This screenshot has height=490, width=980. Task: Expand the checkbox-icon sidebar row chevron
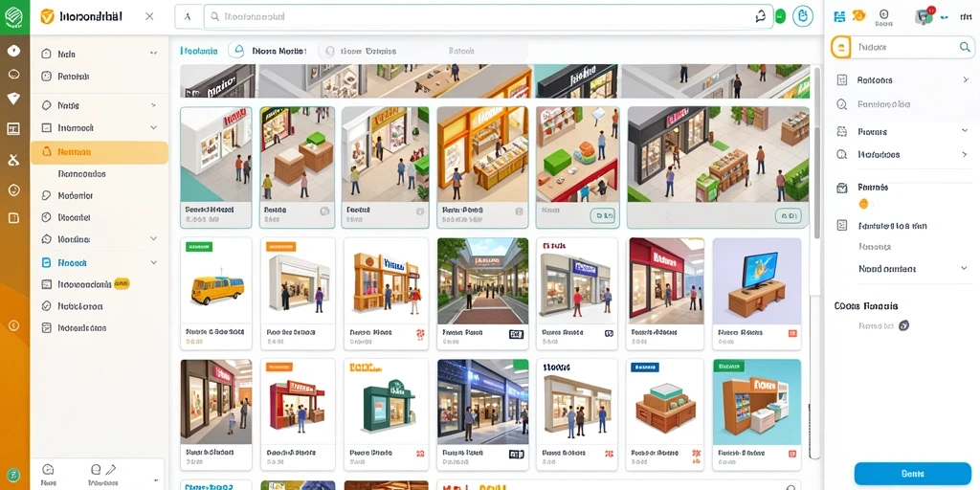pos(154,127)
